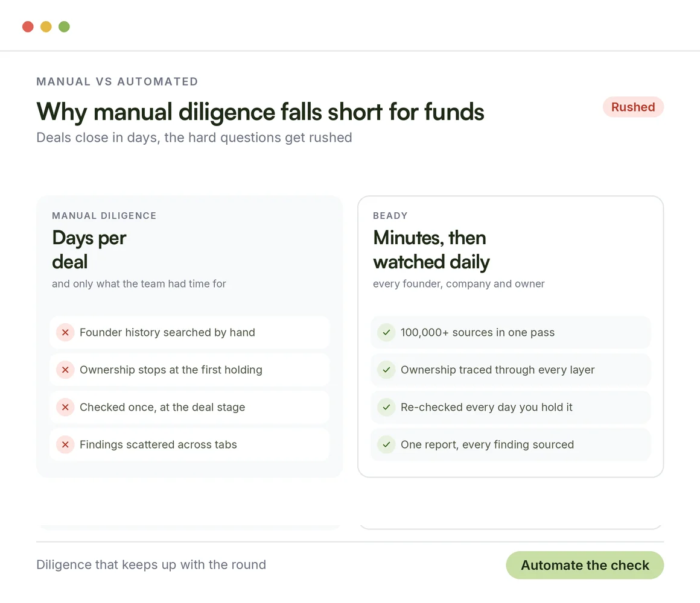Click the green check beside Ownership traced

386,370
